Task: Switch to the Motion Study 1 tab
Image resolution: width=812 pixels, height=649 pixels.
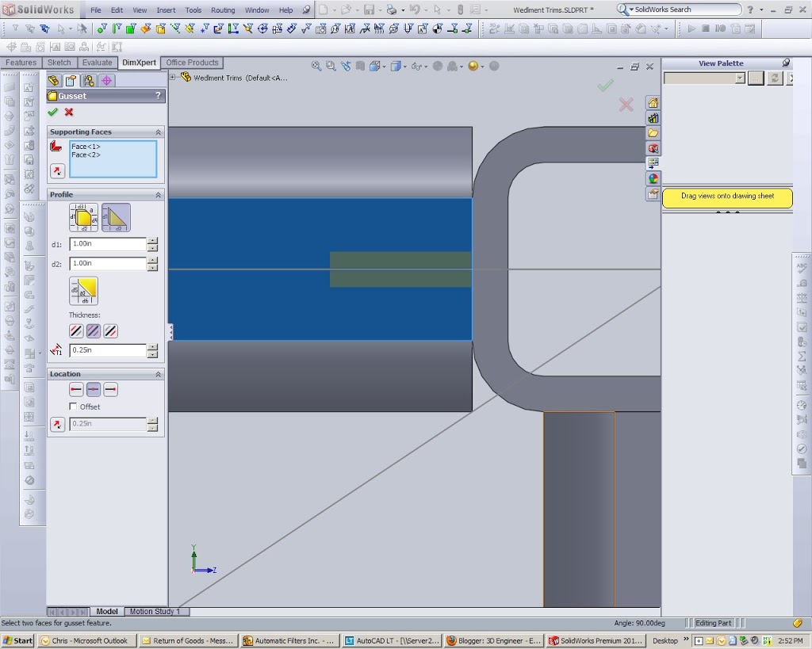Action: tap(155, 612)
